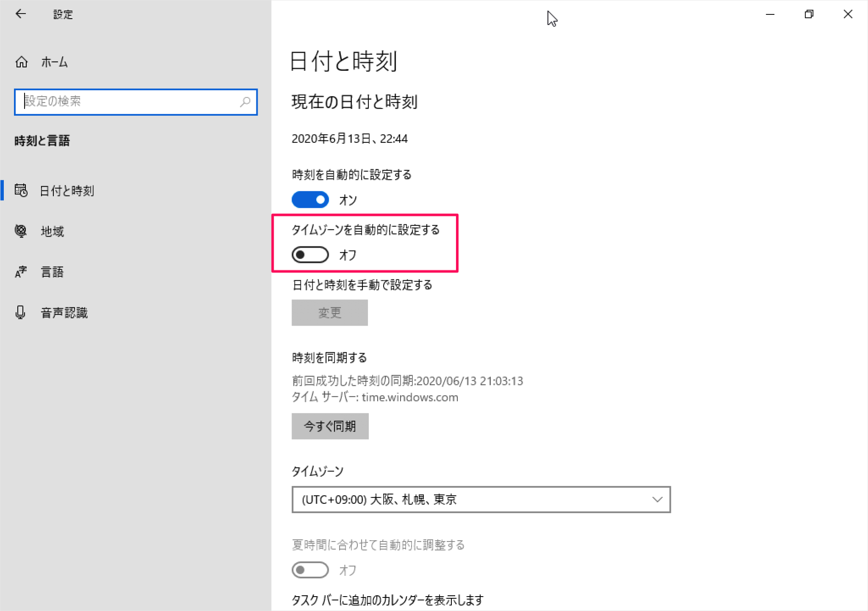The height and width of the screenshot is (611, 868).
Task: Toggle 夏時間に合わせて自動的に調整する
Action: click(309, 570)
